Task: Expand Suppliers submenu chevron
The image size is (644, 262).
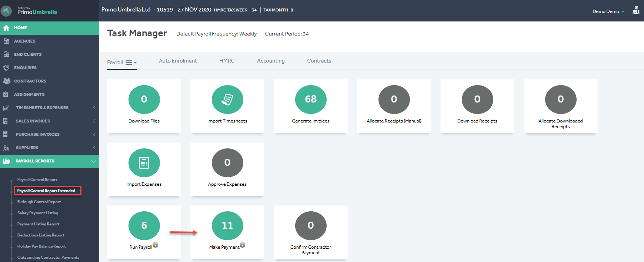Action: [94, 148]
